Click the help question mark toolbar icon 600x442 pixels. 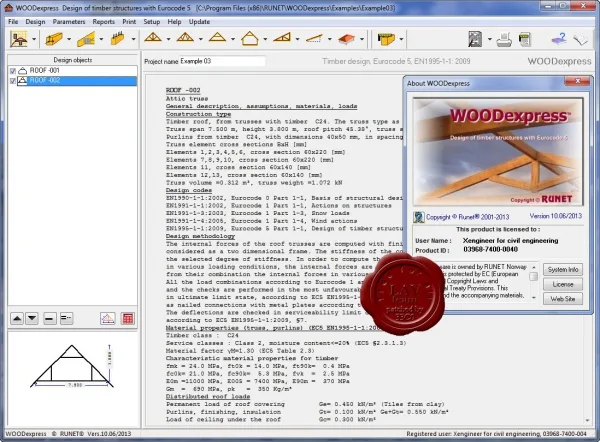pyautogui.click(x=559, y=39)
